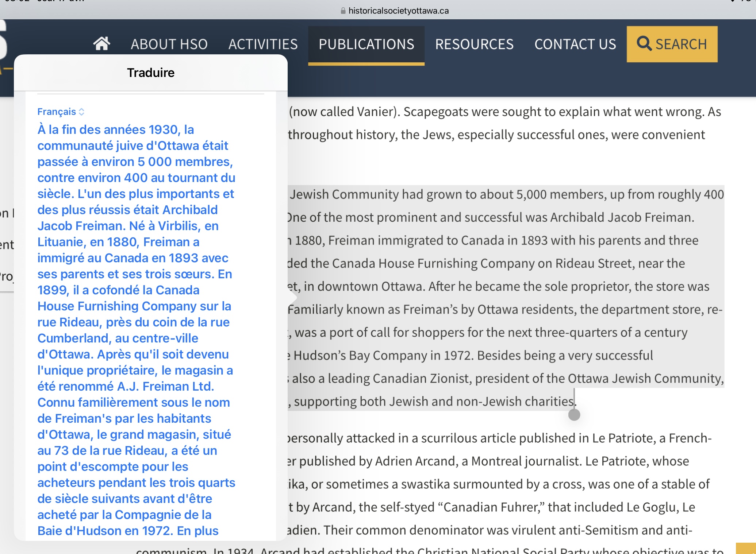
Task: Click translated text 'Jacob Freiman. Né à Virbilis'
Action: 118,226
